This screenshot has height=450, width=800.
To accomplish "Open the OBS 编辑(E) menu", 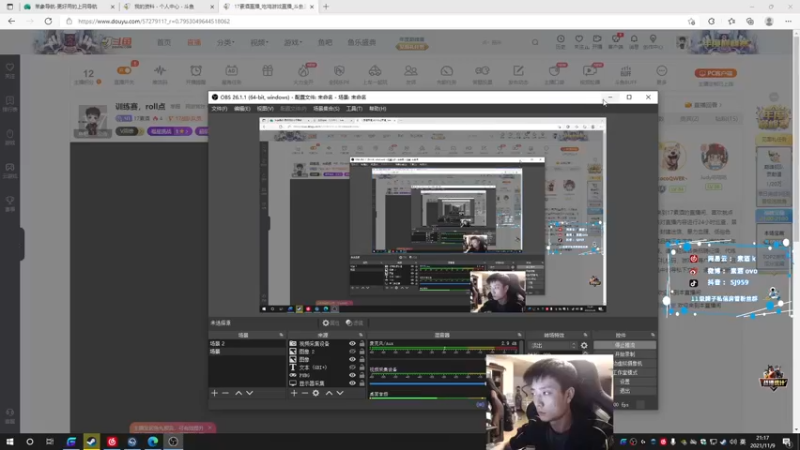I will click(242, 109).
